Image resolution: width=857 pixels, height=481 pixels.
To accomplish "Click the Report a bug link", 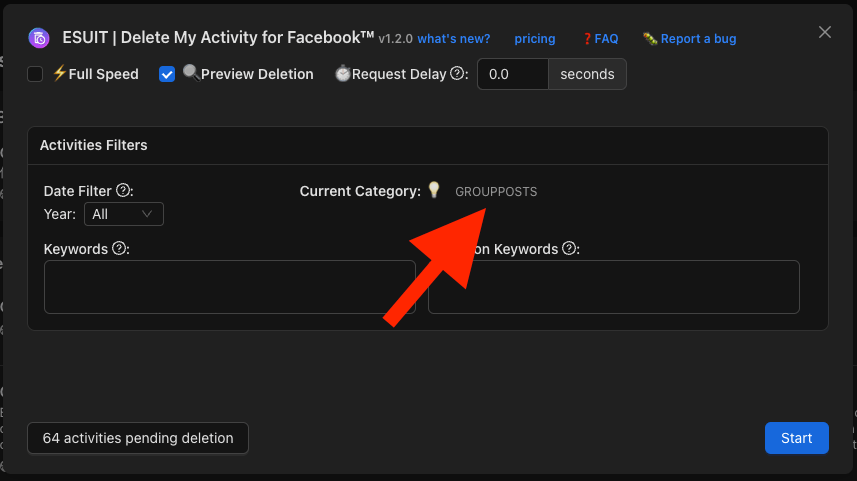I will [690, 39].
